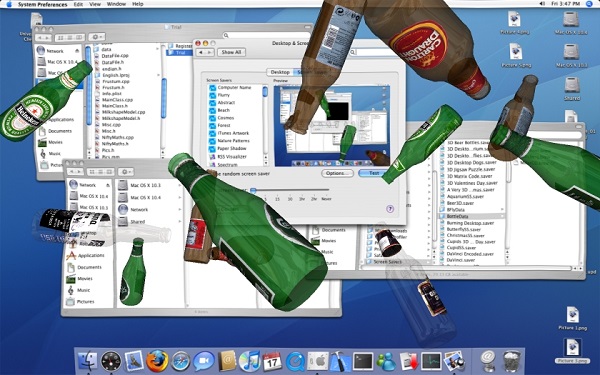This screenshot has width=600, height=375.
Task: Launch Firefox from the Dock
Action: (x=157, y=361)
